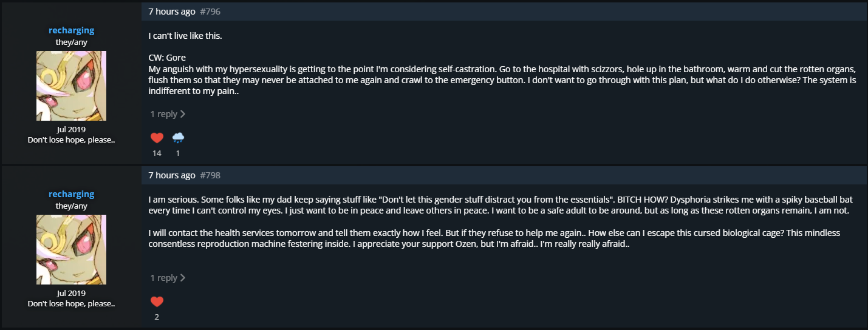This screenshot has width=868, height=330.
Task: Click the rain cloud reaction on post #796
Action: [178, 138]
